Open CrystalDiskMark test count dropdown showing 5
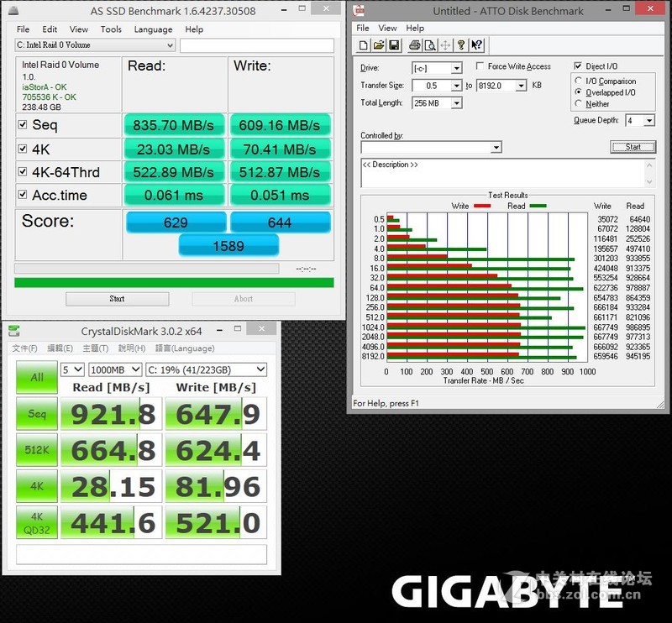 pyautogui.click(x=72, y=369)
